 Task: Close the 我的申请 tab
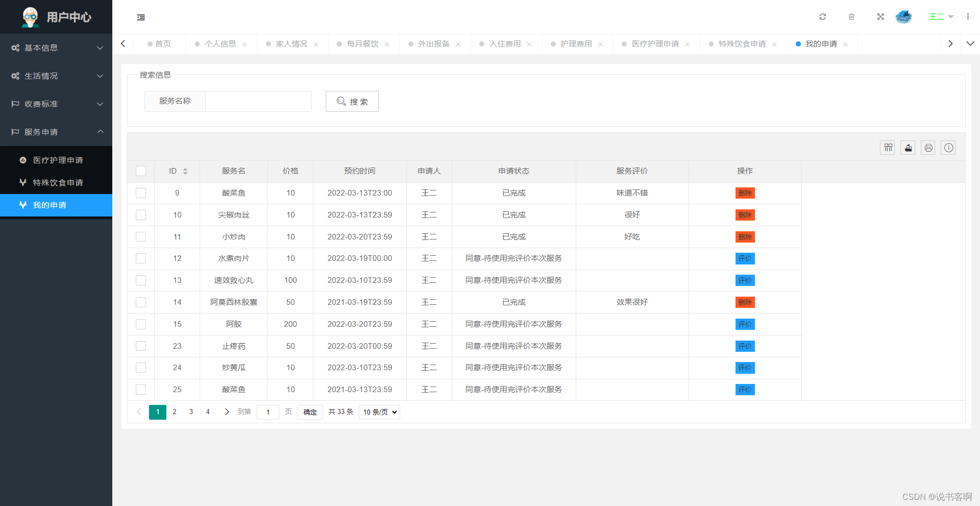pyautogui.click(x=846, y=44)
